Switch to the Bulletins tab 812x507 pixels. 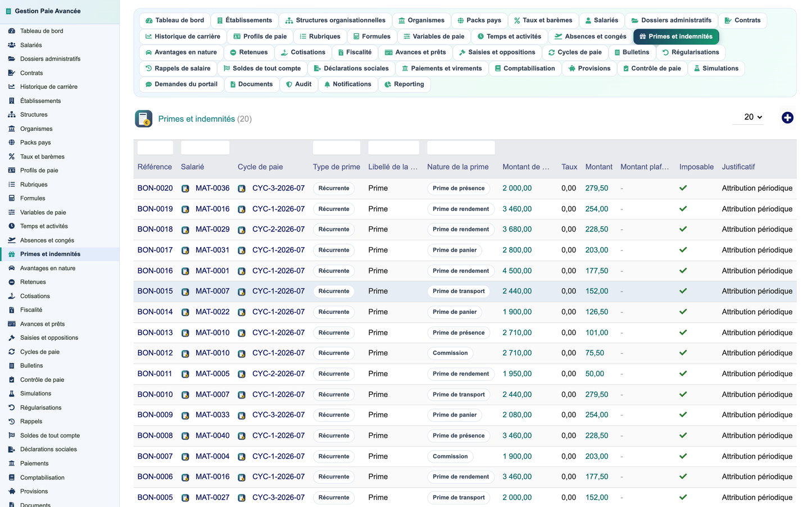(632, 52)
